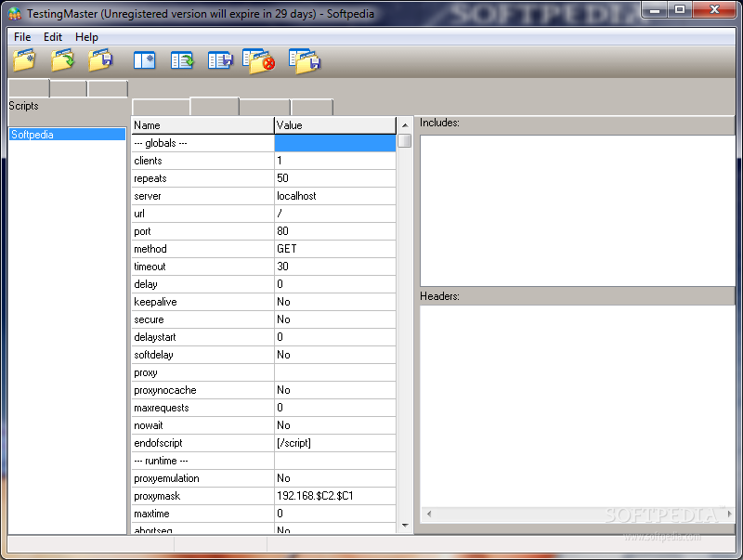Click the proxyemulation value 'No'
Screen dimensions: 743x560
point(335,478)
